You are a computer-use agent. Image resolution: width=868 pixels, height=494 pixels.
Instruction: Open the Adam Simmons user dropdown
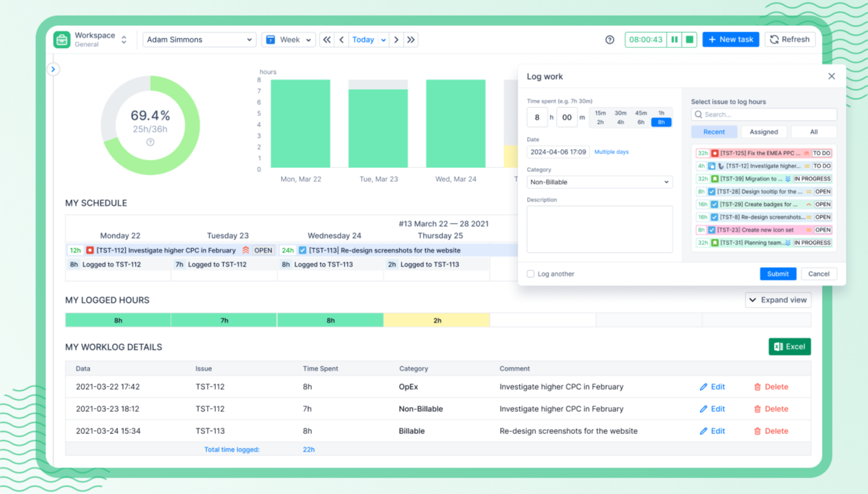pos(199,40)
